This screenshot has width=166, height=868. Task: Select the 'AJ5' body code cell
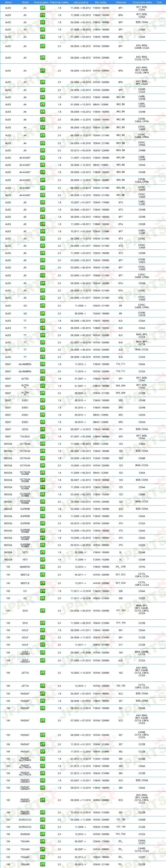[x=121, y=660]
